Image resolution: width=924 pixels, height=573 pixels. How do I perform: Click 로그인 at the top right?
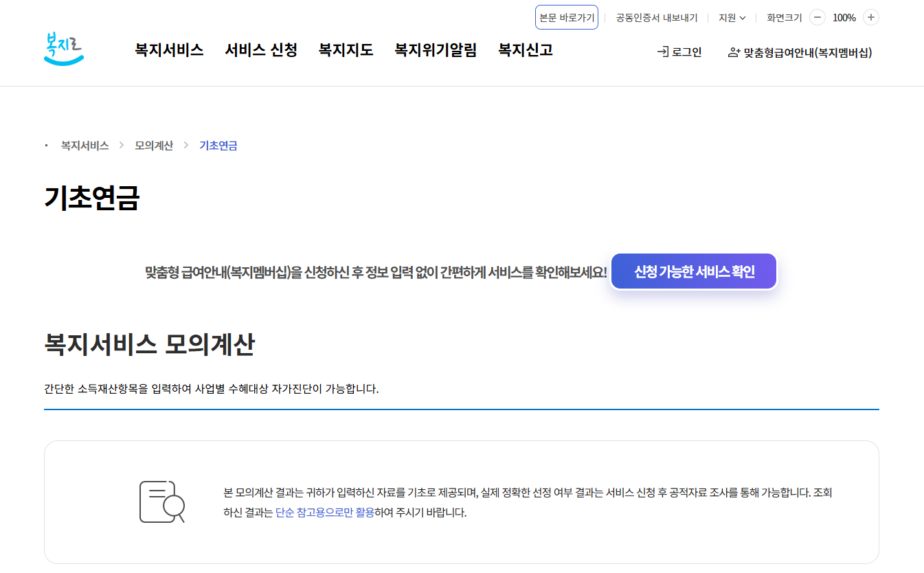pos(685,51)
